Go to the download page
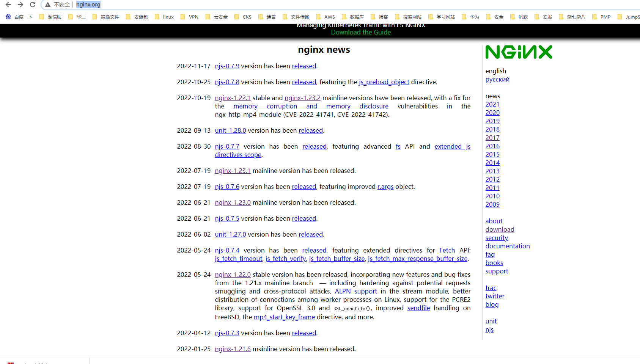 point(500,229)
